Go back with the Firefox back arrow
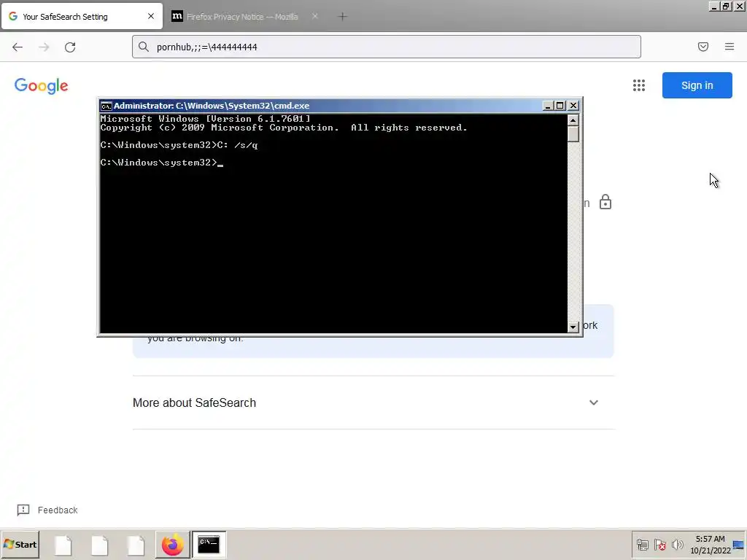 tap(18, 47)
